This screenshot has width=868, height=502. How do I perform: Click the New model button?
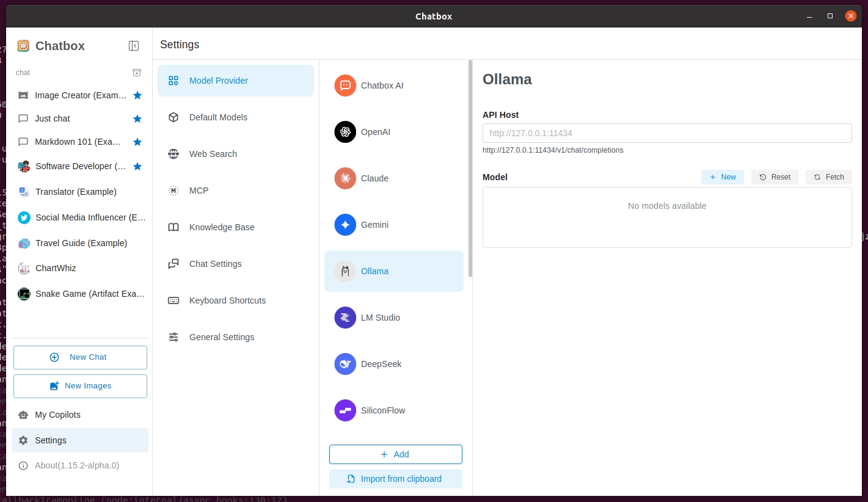(x=723, y=177)
